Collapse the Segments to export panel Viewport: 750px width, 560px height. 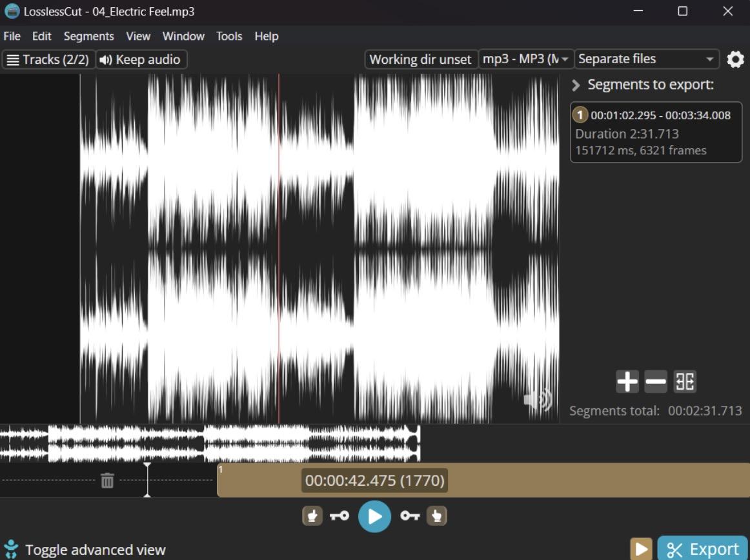click(x=576, y=85)
